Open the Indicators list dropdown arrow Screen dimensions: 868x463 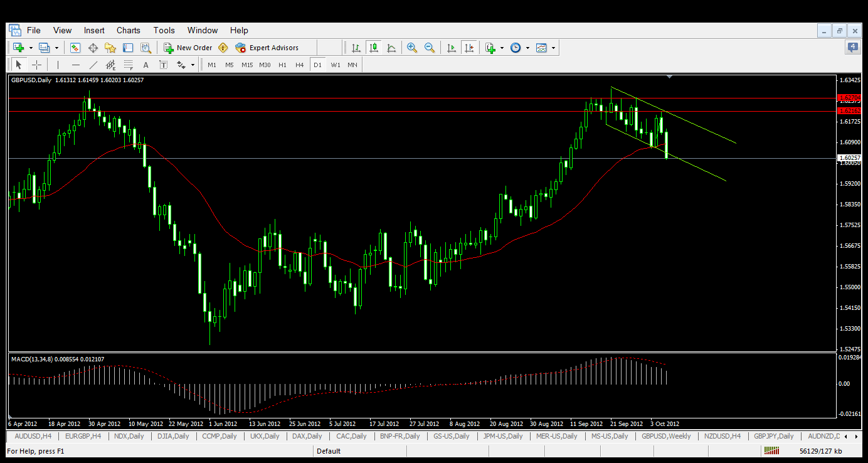(502, 48)
